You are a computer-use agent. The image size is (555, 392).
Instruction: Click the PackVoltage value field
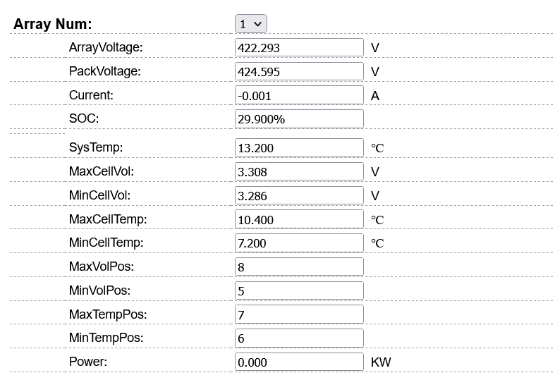(x=299, y=72)
